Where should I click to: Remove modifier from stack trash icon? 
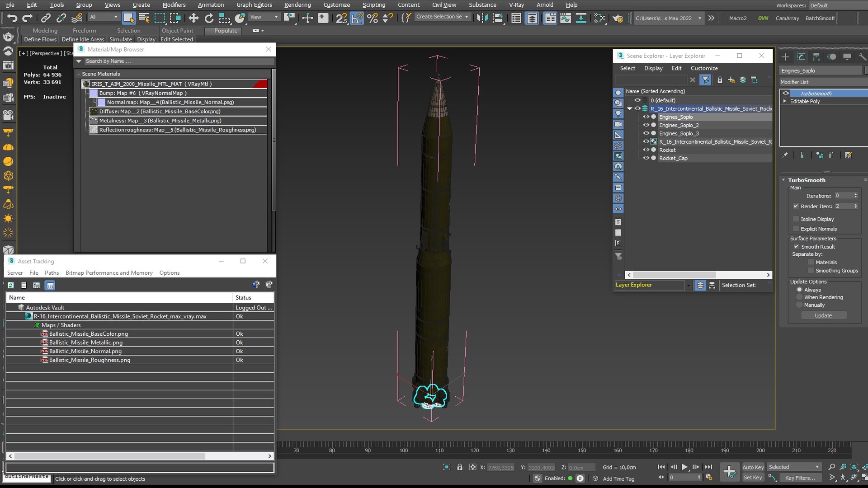pyautogui.click(x=831, y=155)
